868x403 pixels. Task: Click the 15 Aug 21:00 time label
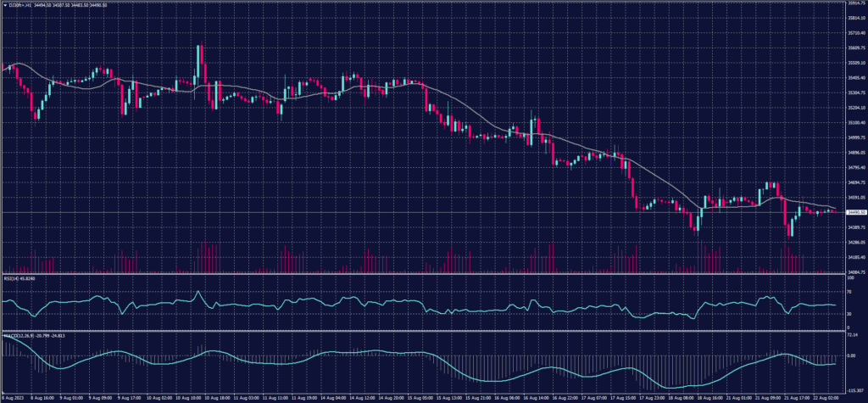tap(473, 398)
